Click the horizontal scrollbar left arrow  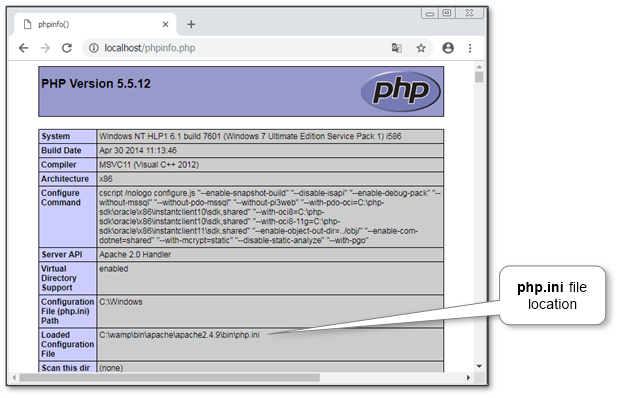[14, 378]
